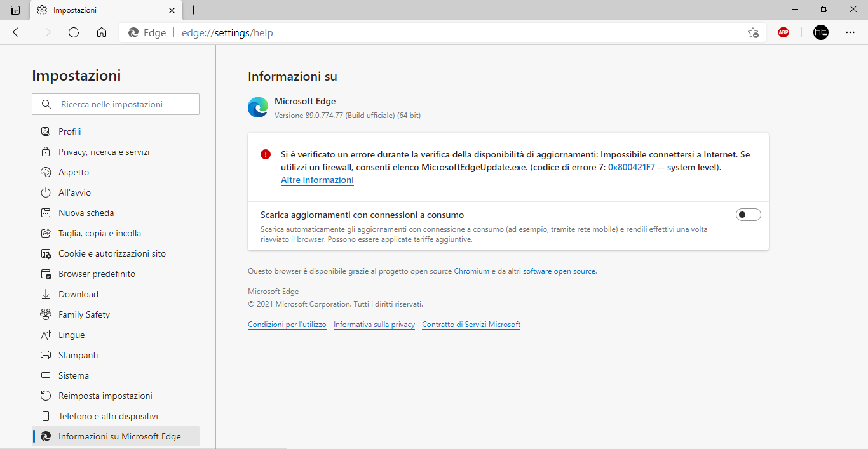
Task: Open the vertical tabs panel icon
Action: [15, 10]
